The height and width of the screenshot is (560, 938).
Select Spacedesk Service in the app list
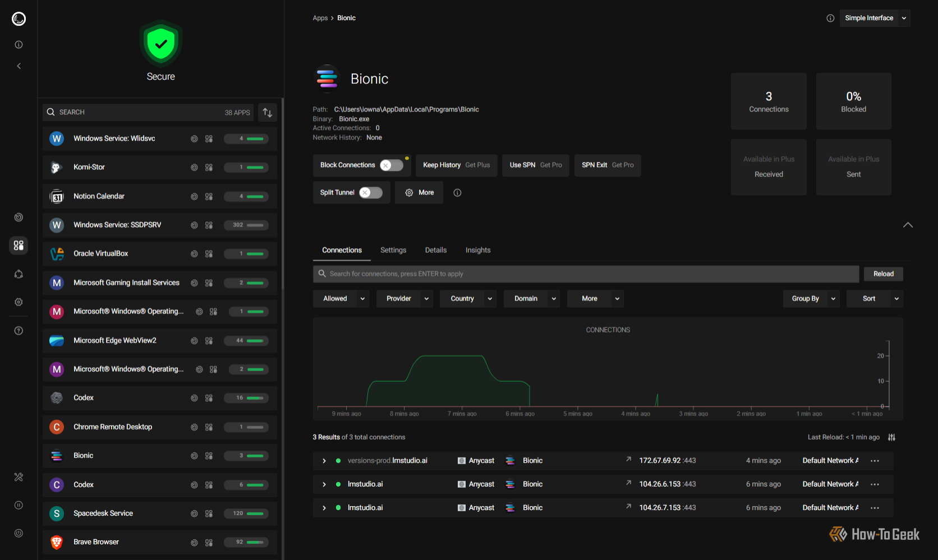(x=160, y=513)
